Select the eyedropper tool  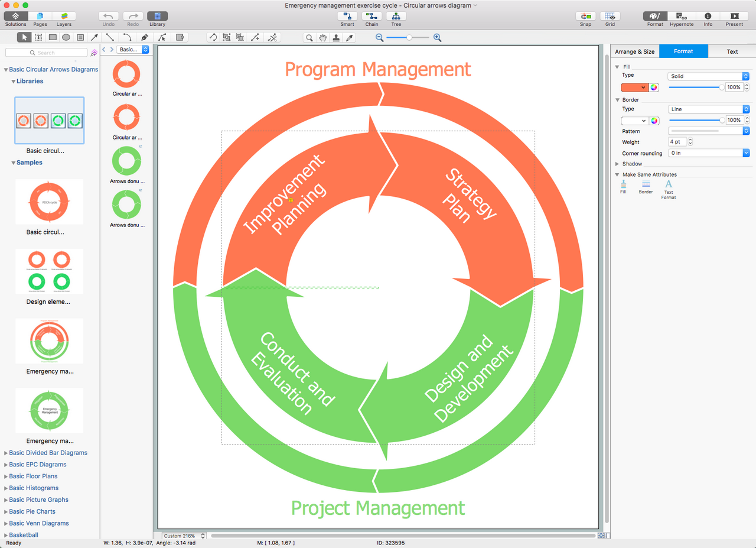pyautogui.click(x=350, y=37)
